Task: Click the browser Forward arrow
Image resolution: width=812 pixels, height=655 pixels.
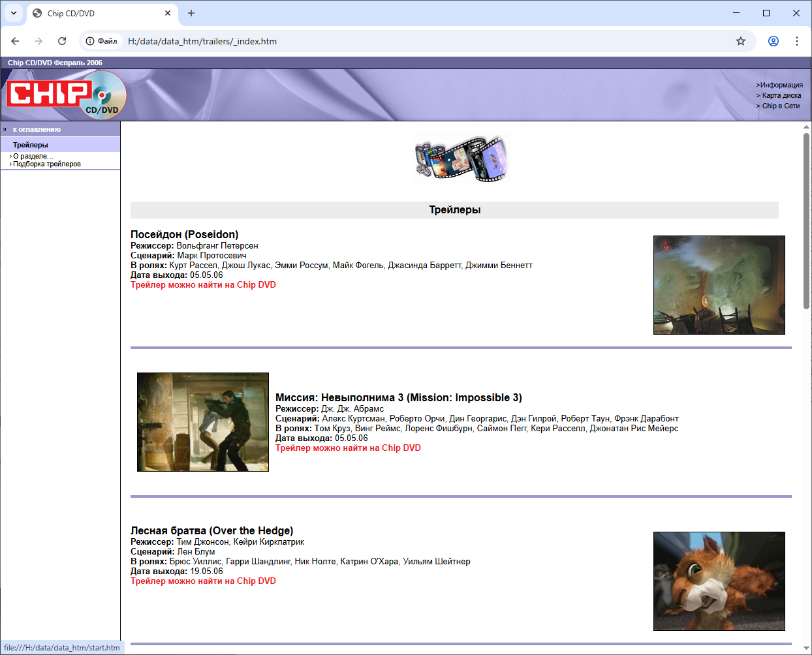Action: 39,41
